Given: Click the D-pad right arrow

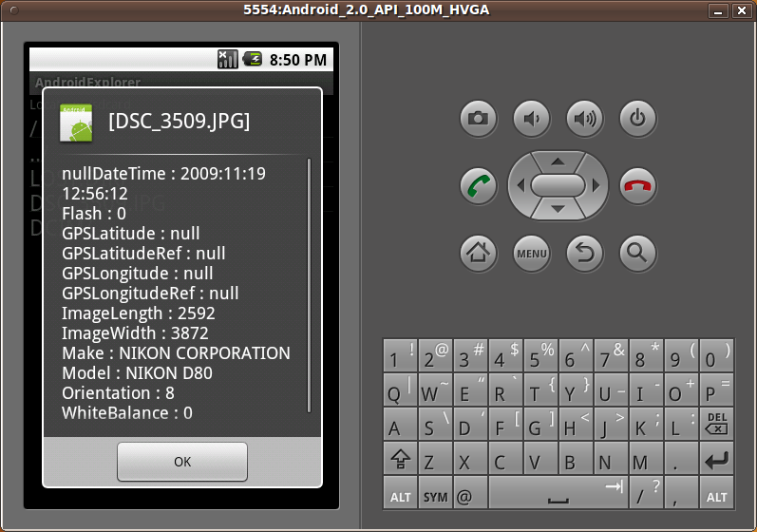Looking at the screenshot, I should (596, 185).
